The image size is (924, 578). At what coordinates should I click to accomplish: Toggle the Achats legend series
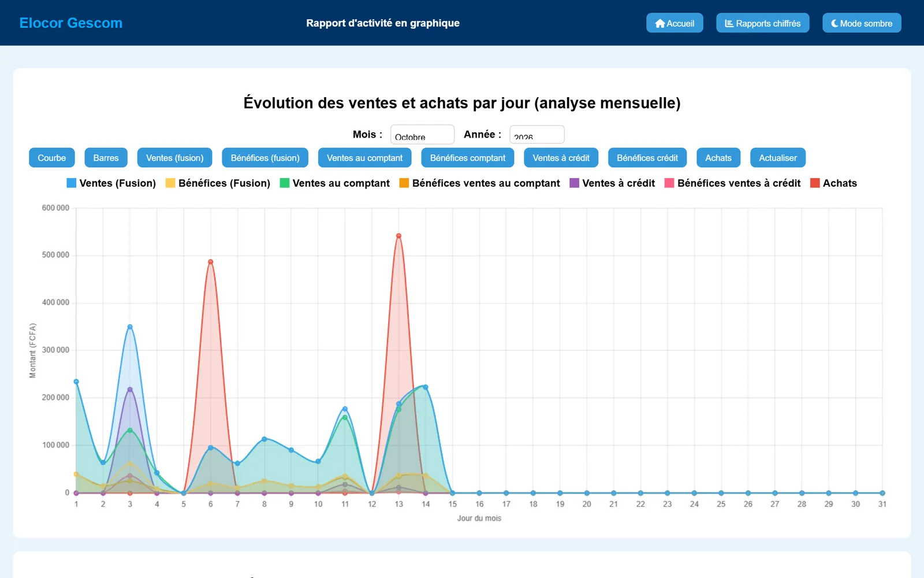pyautogui.click(x=833, y=183)
